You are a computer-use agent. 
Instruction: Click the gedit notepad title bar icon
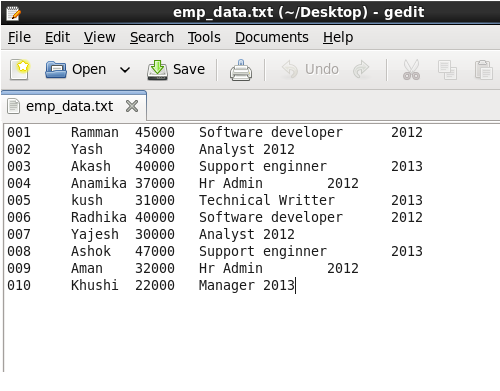click(x=13, y=13)
